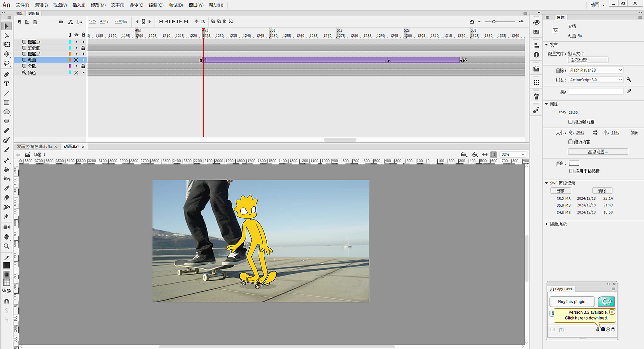
Task: Click the wrench icon next to ActionScript 3.0
Action: [629, 80]
